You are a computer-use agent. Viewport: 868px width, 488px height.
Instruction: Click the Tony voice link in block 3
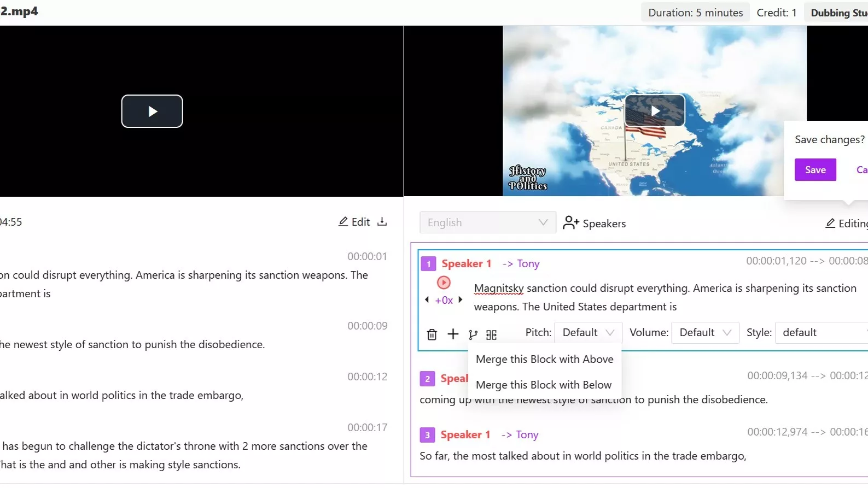tap(527, 435)
